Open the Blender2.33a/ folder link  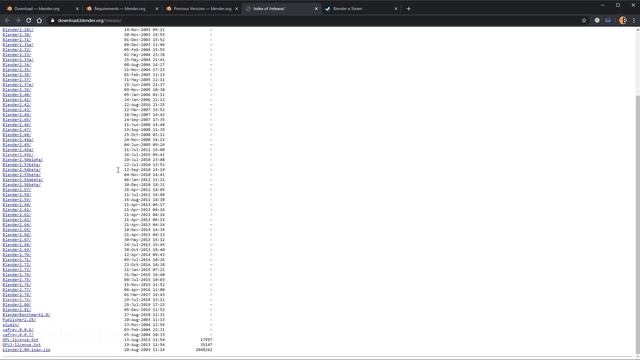[x=18, y=60]
